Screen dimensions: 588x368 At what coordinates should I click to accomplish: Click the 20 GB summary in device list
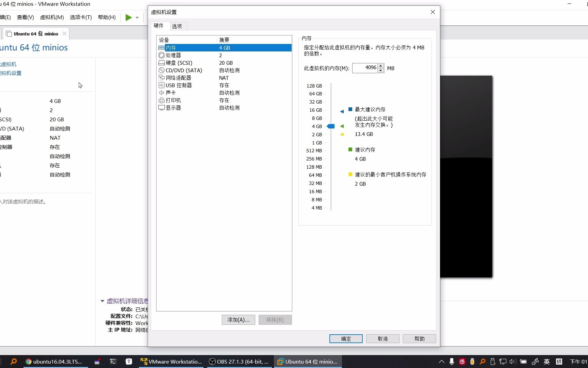[226, 63]
